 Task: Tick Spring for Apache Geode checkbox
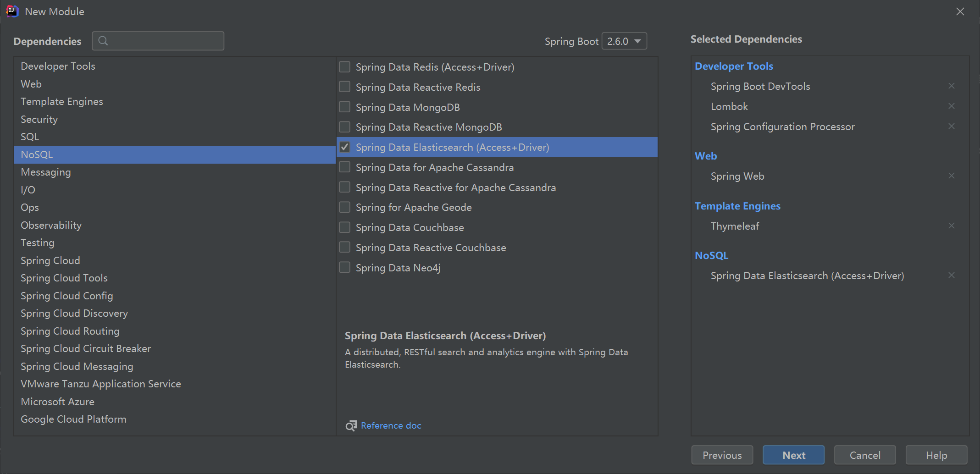point(344,207)
